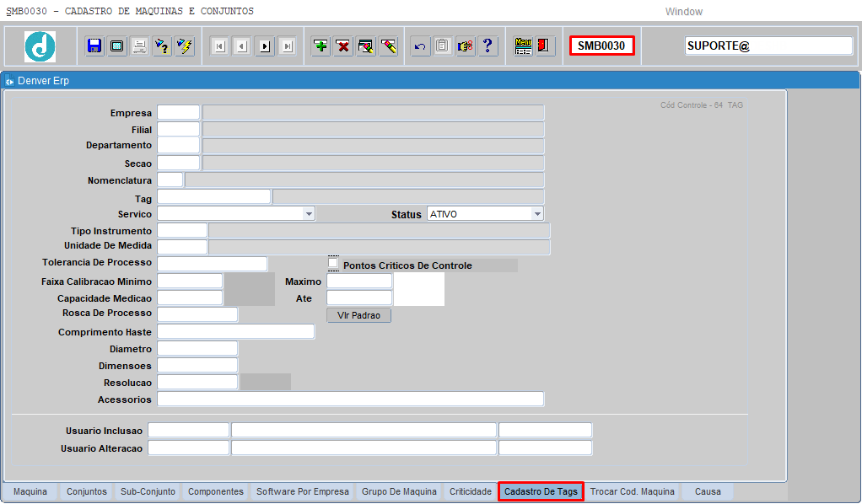This screenshot has height=504, width=862.
Task: Go to the previous record
Action: (242, 46)
